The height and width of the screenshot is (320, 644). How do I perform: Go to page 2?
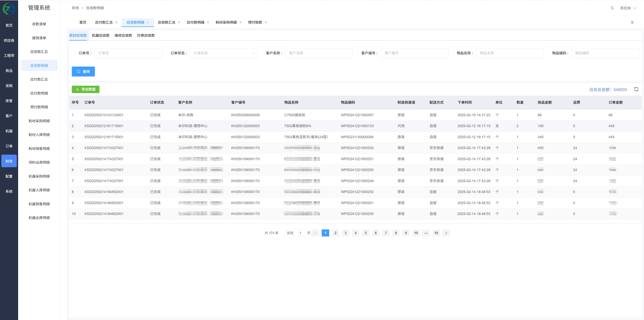(335, 233)
